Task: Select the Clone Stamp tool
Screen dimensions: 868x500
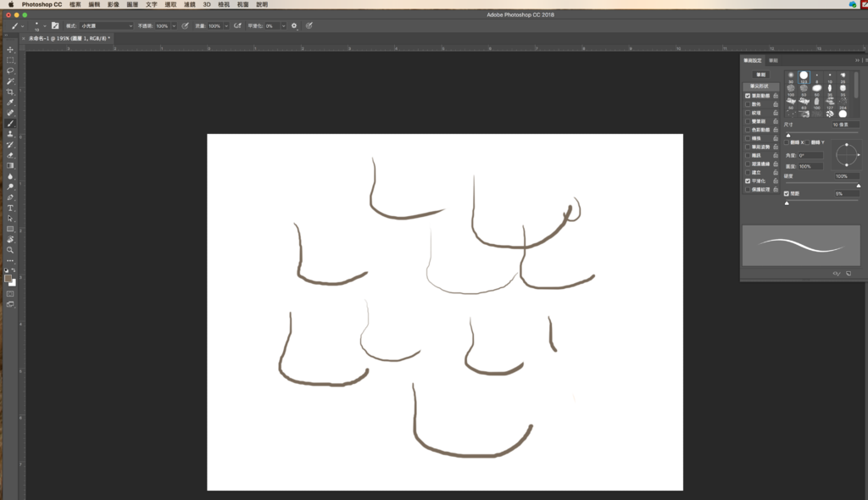Action: point(10,134)
